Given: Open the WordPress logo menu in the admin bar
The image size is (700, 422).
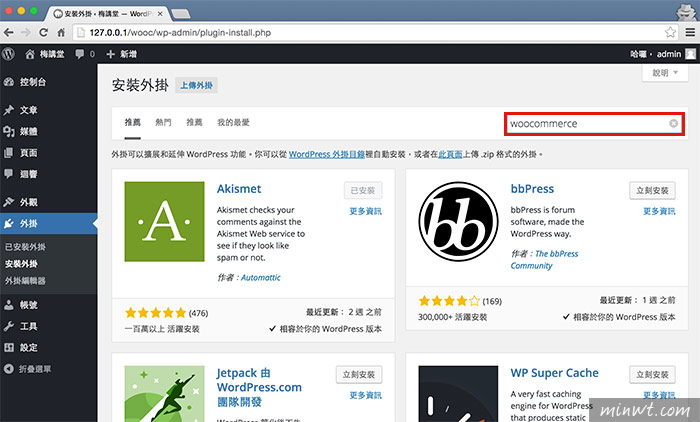Looking at the screenshot, I should pyautogui.click(x=8, y=54).
